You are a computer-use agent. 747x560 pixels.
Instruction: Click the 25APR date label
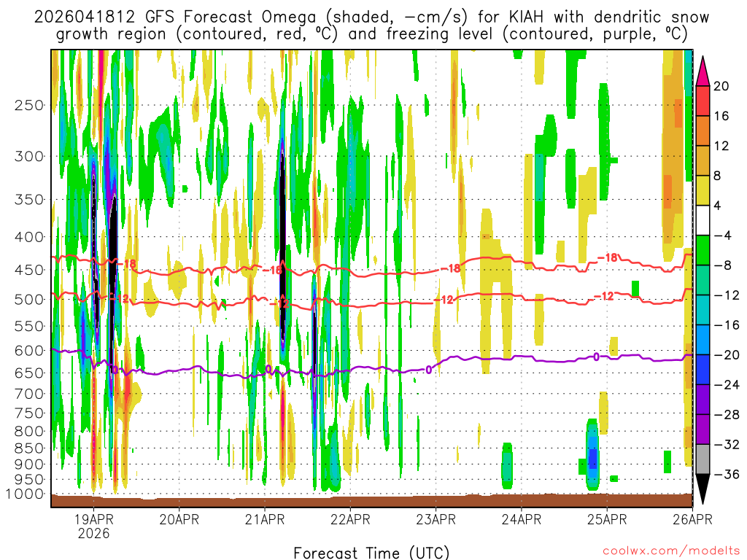pyautogui.click(x=606, y=519)
